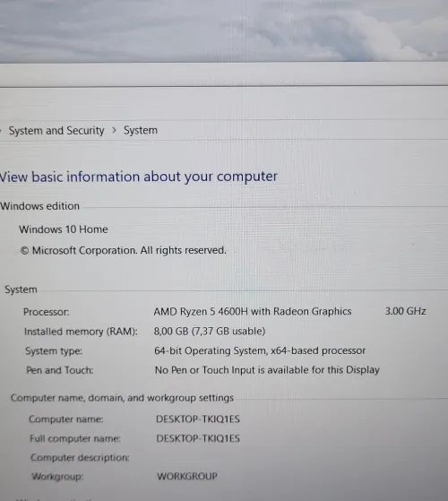Image resolution: width=448 pixels, height=501 pixels.
Task: Select the 'Workgroup:' label
Action: (x=57, y=477)
